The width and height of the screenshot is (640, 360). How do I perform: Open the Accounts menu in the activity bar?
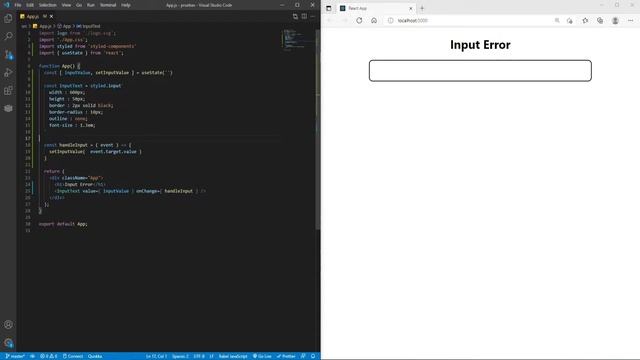8,325
